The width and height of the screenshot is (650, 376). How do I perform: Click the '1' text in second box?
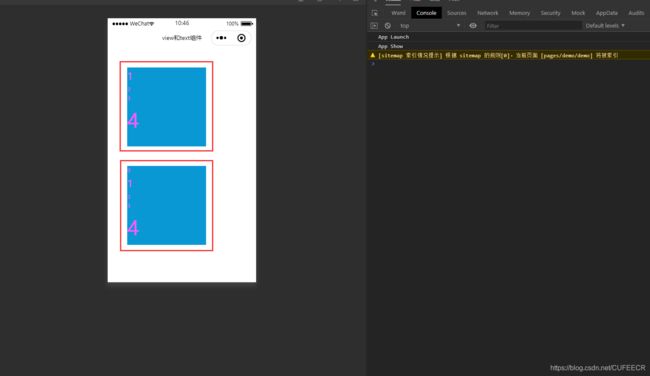pyautogui.click(x=130, y=184)
